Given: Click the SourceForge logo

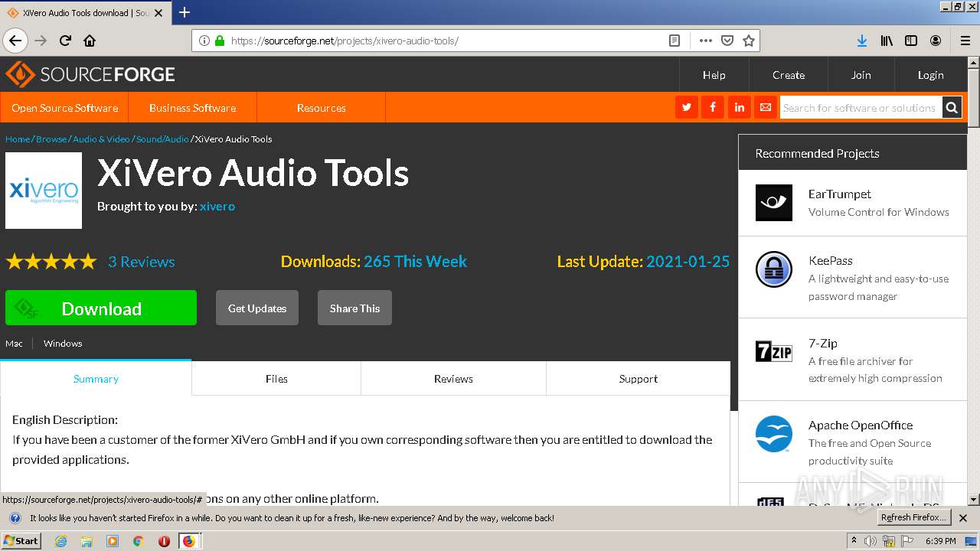Looking at the screenshot, I should coord(90,74).
